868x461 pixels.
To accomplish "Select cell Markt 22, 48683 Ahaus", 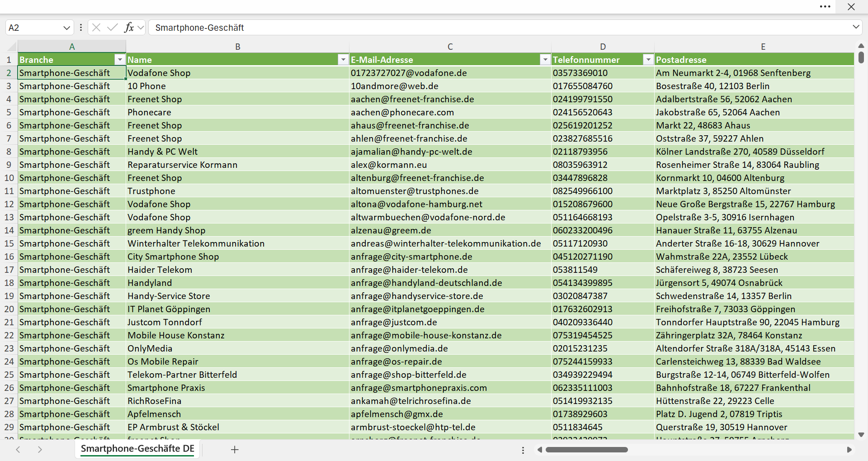I will tap(754, 125).
